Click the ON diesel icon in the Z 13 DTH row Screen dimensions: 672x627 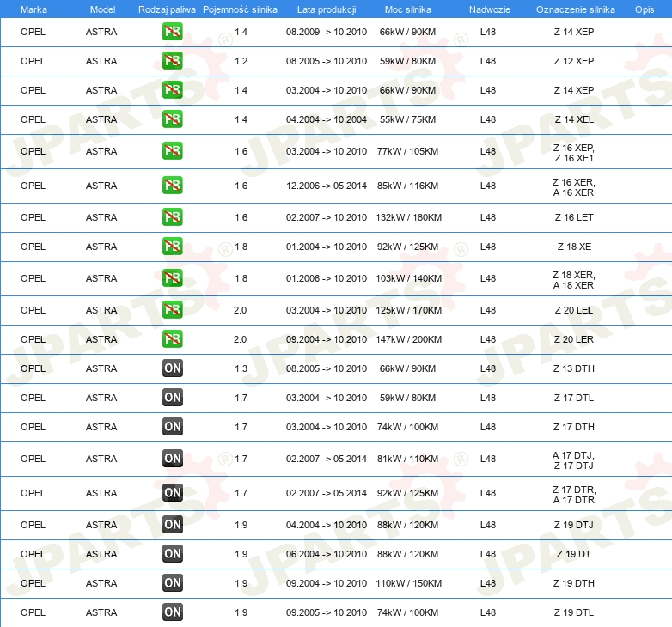coord(172,368)
